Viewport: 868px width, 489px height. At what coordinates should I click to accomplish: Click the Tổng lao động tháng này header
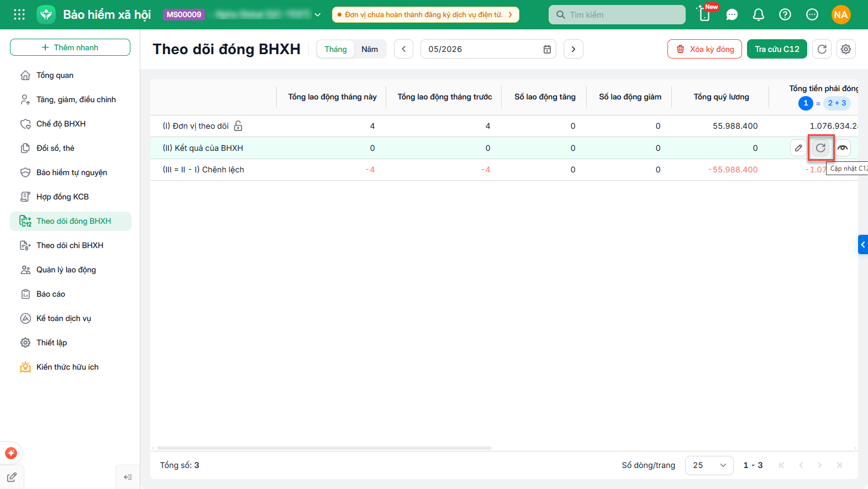(332, 97)
